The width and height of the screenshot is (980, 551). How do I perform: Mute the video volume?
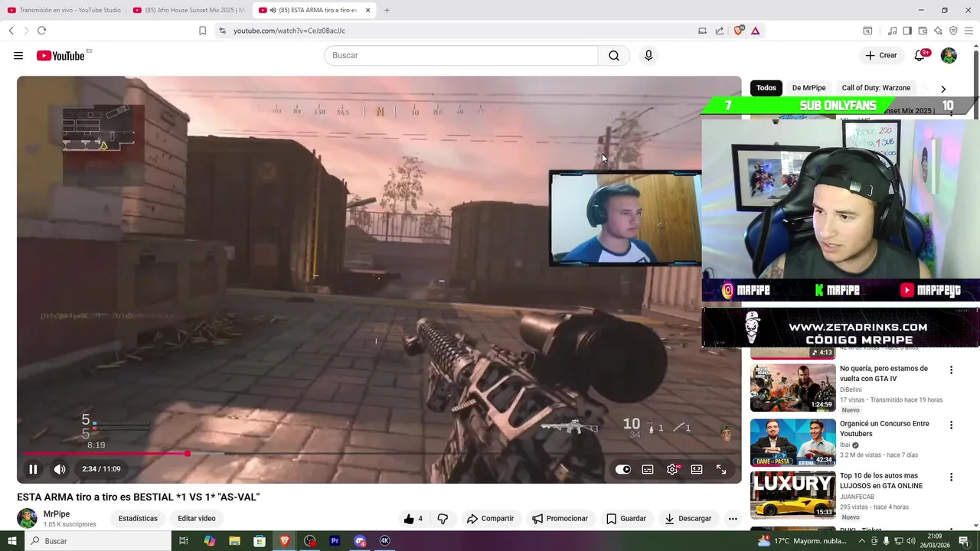[60, 469]
